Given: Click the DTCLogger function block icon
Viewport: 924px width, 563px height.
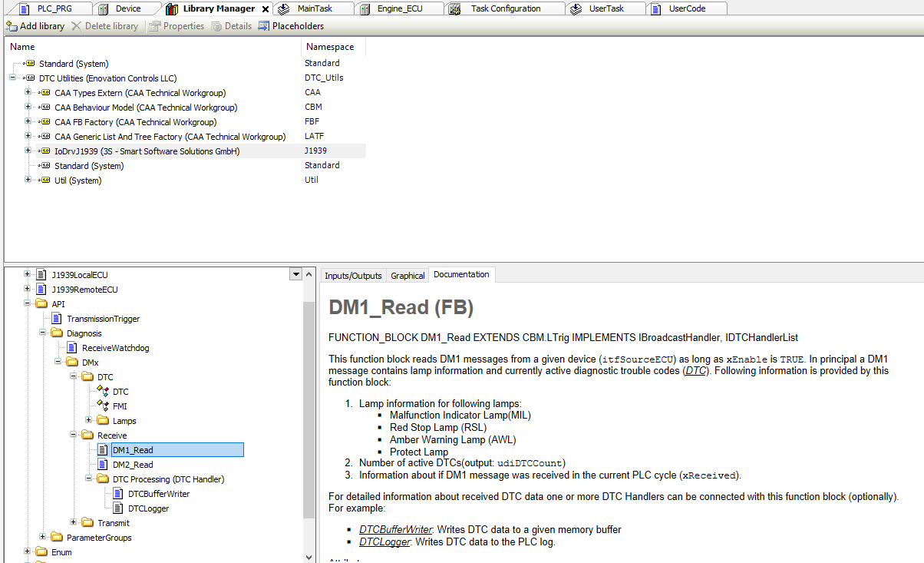Looking at the screenshot, I should [118, 508].
